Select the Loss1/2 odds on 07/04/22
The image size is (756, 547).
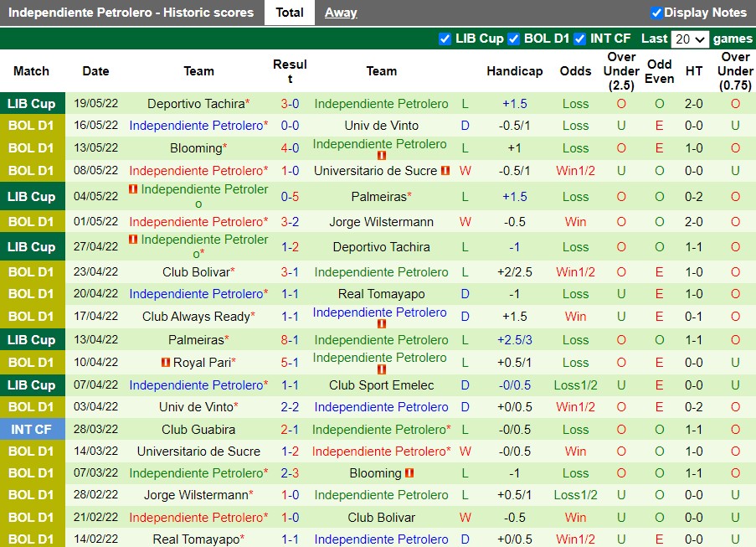575,385
